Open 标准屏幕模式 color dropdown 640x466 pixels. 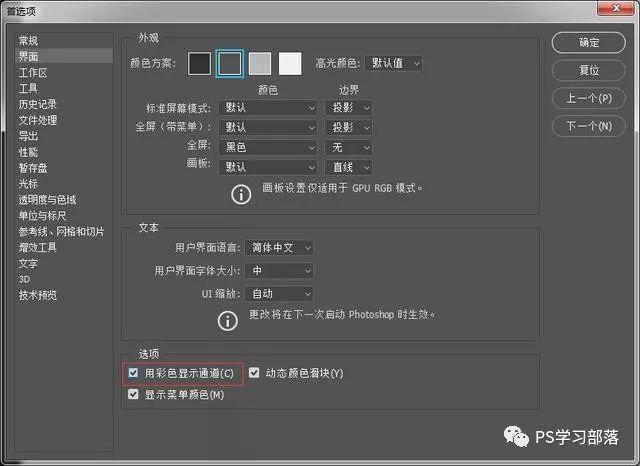pyautogui.click(x=268, y=108)
